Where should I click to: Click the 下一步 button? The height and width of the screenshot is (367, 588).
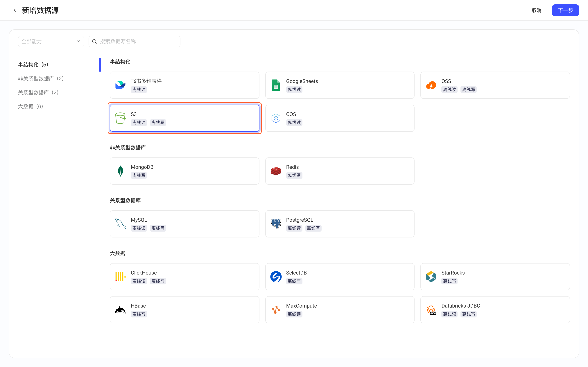coord(565,10)
